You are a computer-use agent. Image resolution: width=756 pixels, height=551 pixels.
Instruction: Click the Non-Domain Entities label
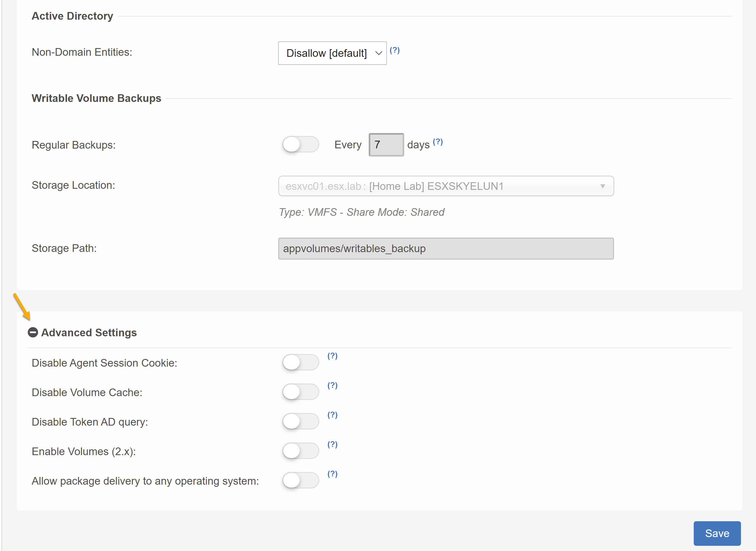pos(82,52)
